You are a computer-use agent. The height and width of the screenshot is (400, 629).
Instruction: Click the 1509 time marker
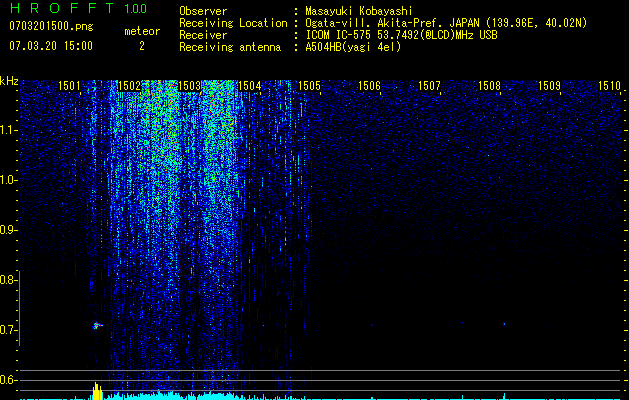pyautogui.click(x=549, y=85)
